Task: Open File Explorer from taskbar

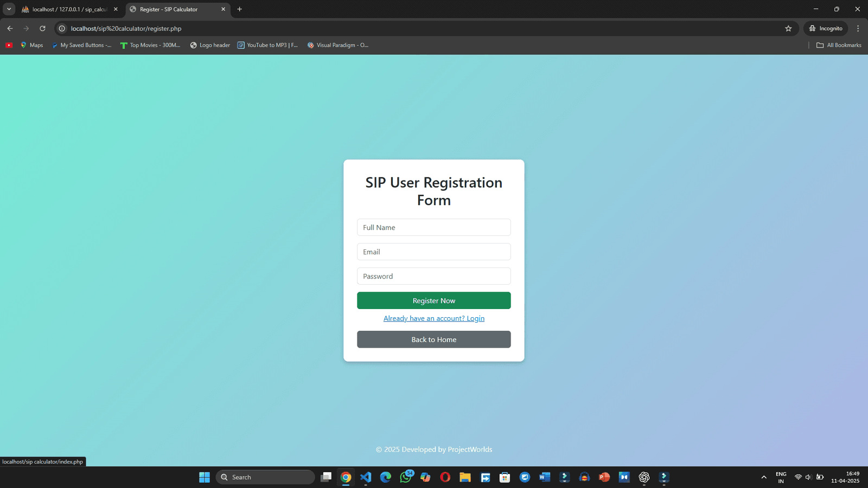Action: [x=465, y=477]
